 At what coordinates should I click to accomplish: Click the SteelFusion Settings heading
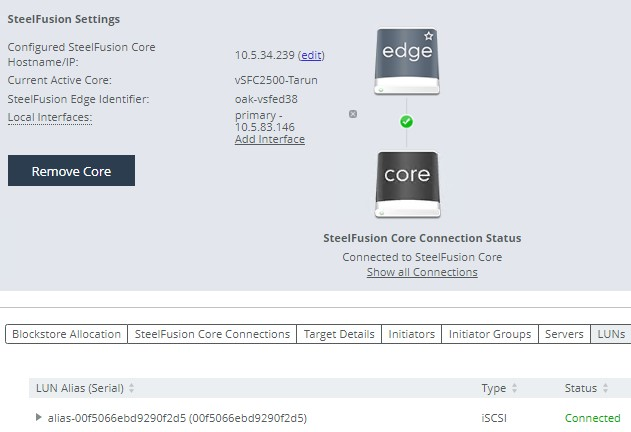coord(64,19)
